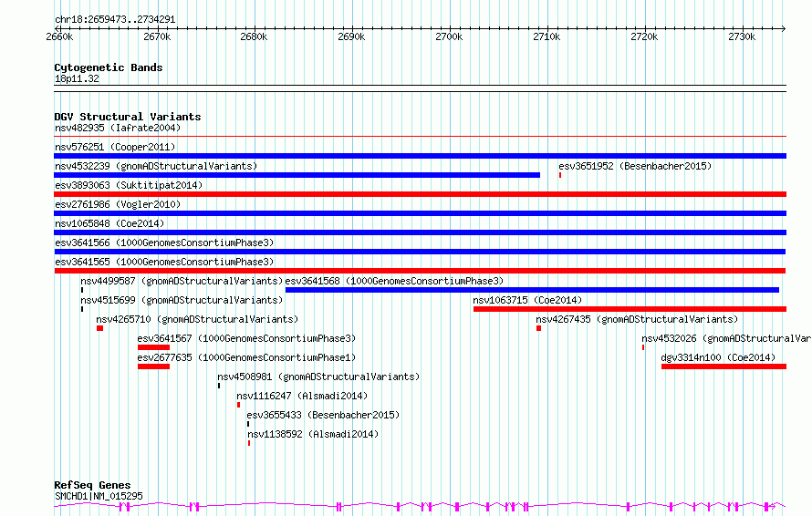Open esv3655433 (Besenbacher2015) variant label
The height and width of the screenshot is (516, 812).
tap(323, 415)
